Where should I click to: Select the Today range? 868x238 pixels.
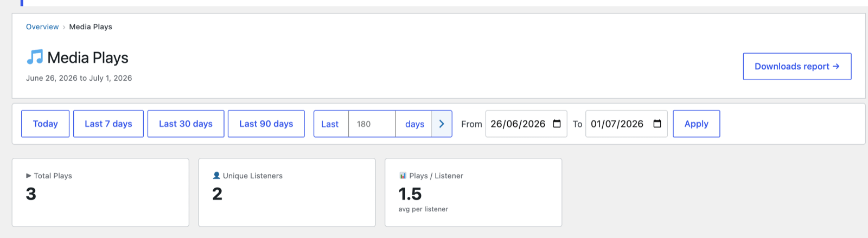pos(46,124)
